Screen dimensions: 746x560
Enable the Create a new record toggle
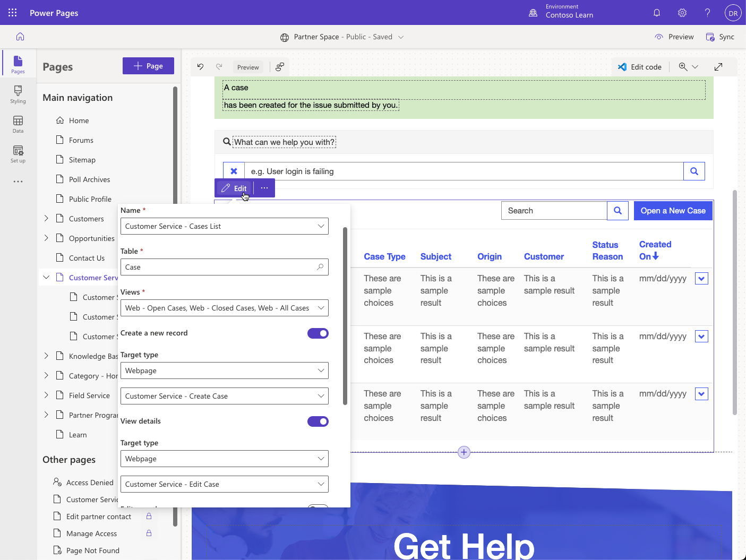tap(318, 333)
